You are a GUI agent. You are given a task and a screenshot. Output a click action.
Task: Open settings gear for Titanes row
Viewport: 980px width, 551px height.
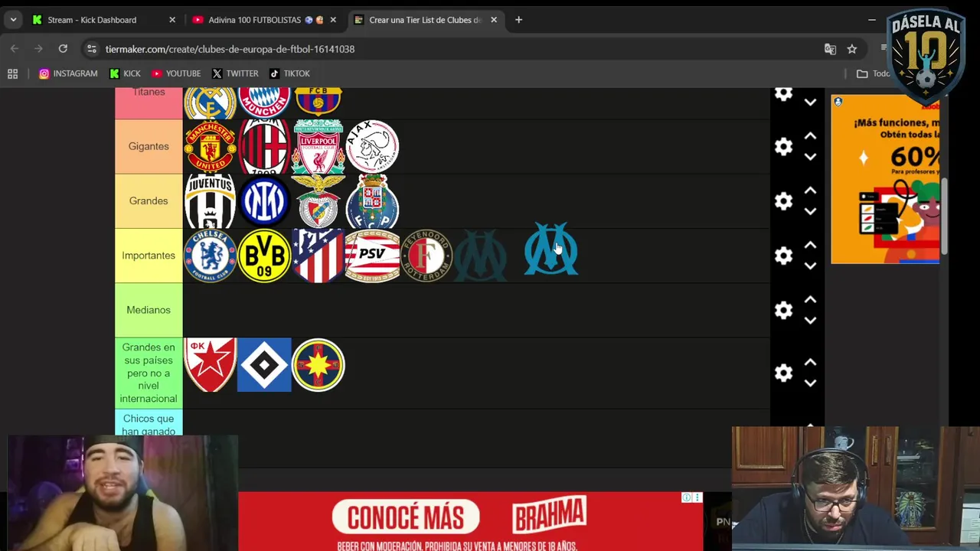pos(783,93)
